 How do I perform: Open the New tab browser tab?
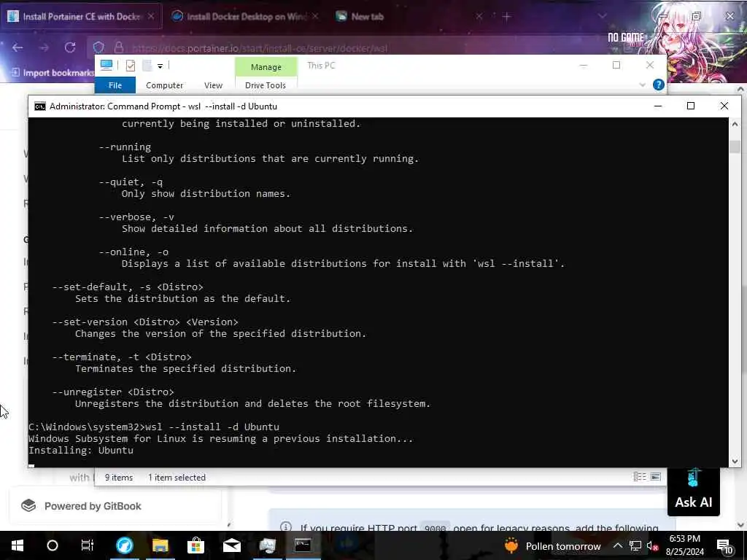[x=367, y=16]
